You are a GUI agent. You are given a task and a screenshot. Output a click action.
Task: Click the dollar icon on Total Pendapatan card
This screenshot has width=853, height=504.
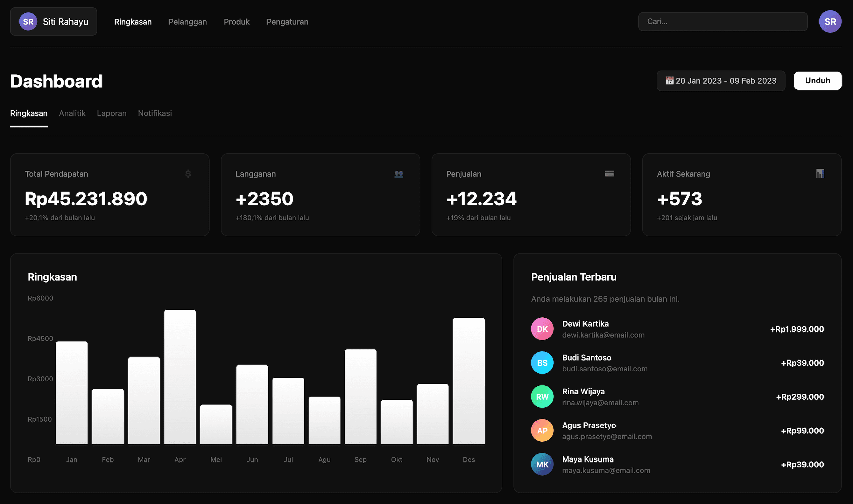[x=189, y=174]
